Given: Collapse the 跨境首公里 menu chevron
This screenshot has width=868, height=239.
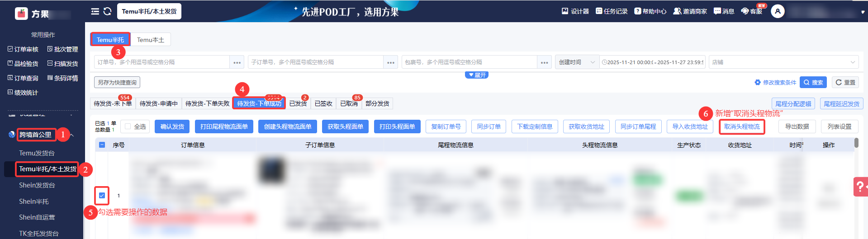Looking at the screenshot, I should [71, 135].
